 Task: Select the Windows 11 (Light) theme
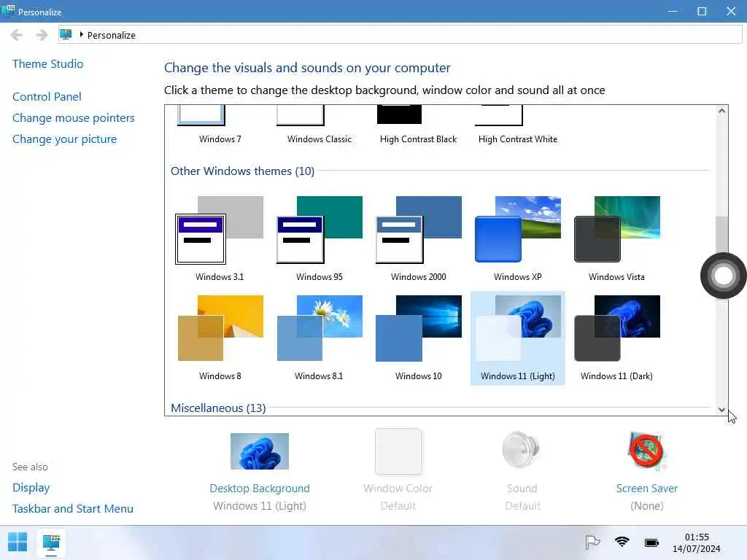coord(518,338)
